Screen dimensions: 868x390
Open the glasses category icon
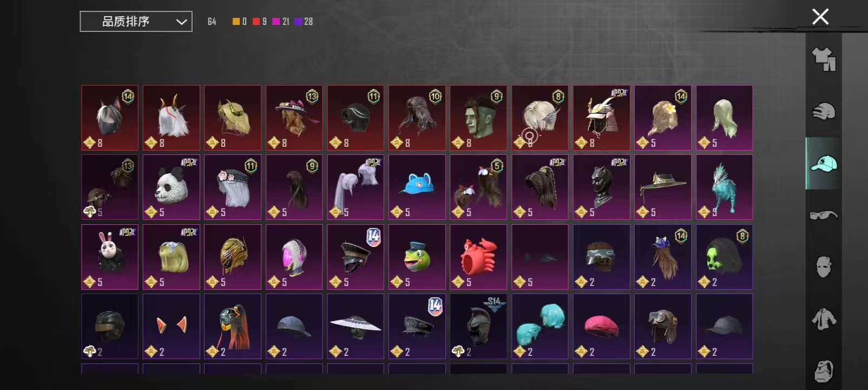point(824,215)
